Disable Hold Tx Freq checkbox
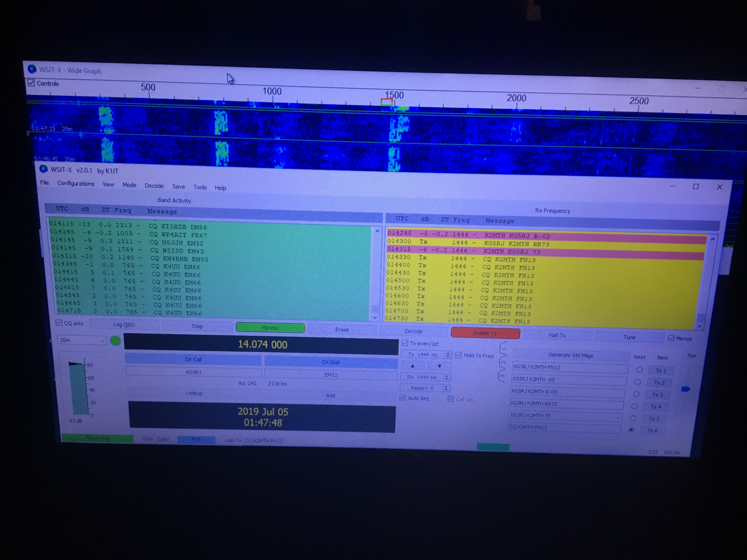 [459, 355]
